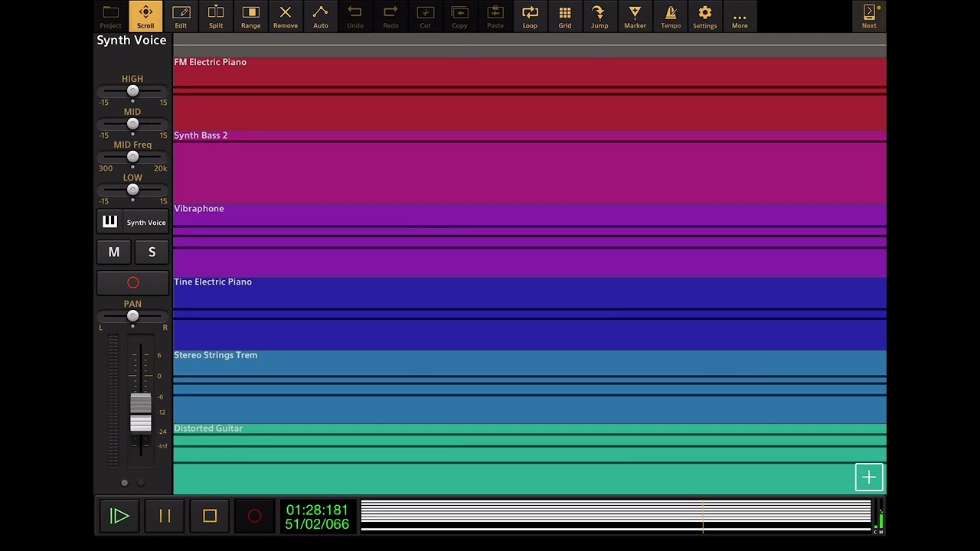The image size is (980, 551).
Task: Select the Vibraphone track
Action: (x=530, y=240)
